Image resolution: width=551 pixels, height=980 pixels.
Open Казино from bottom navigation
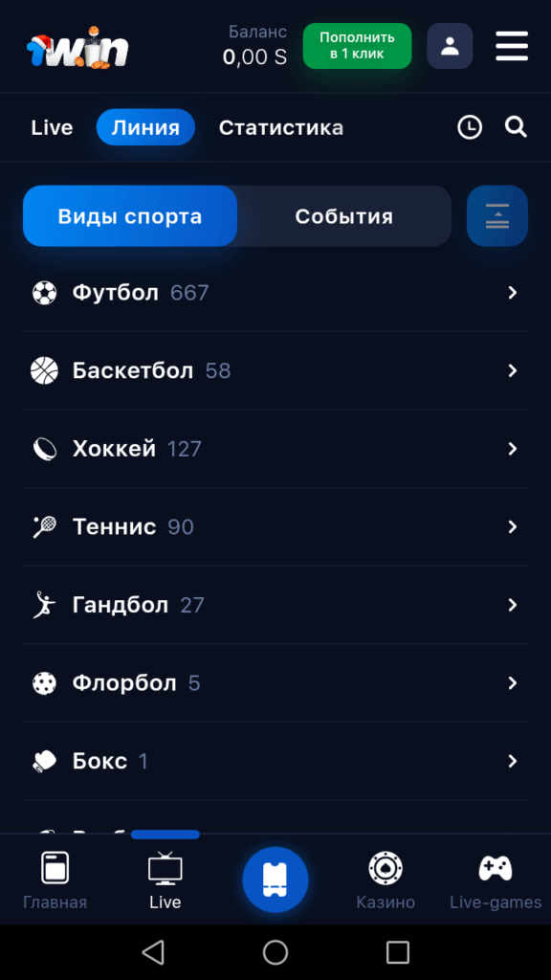pyautogui.click(x=386, y=880)
